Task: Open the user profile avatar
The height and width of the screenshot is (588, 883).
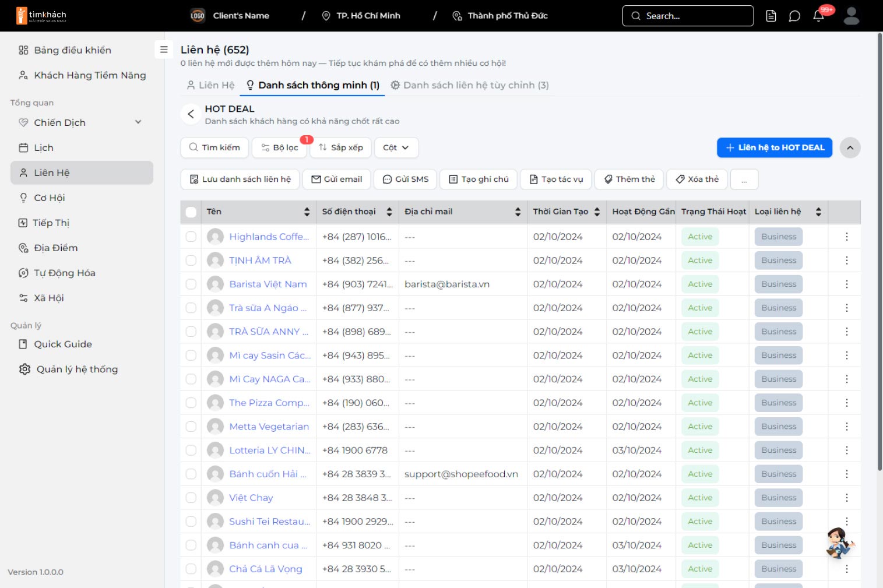Action: click(x=852, y=16)
